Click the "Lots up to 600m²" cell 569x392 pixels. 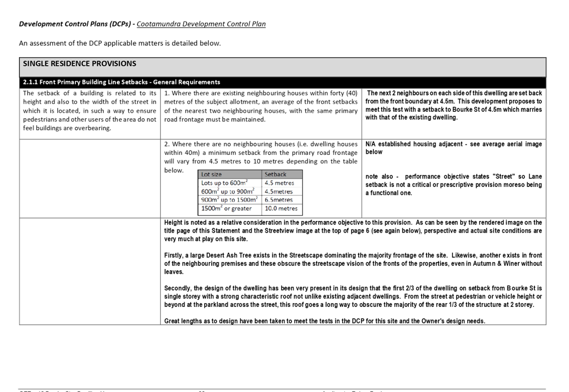coord(230,183)
